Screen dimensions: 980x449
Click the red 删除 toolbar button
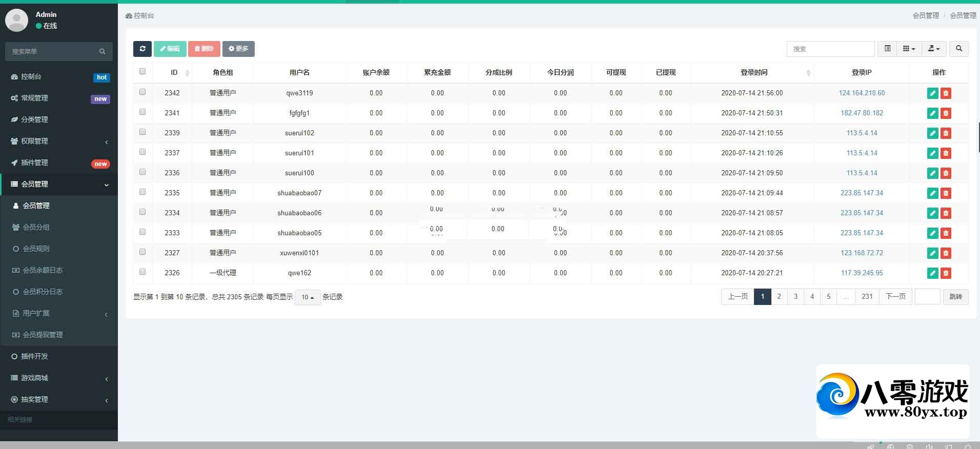(204, 49)
